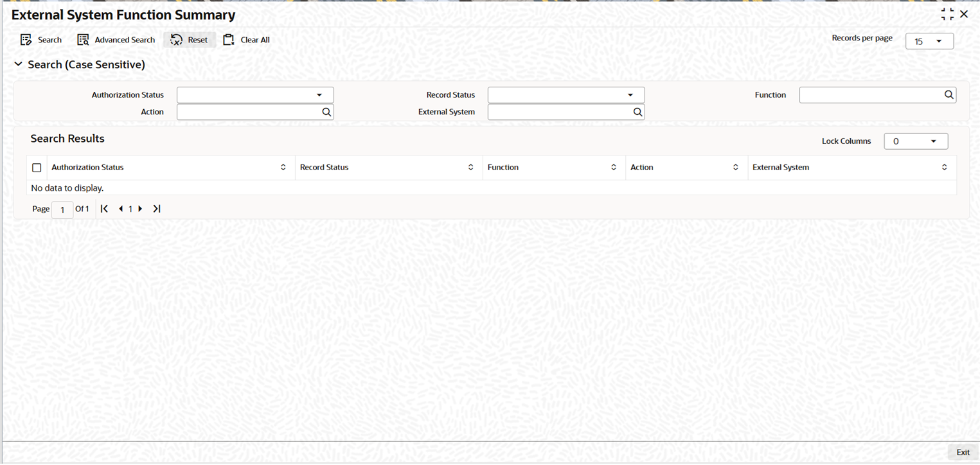This screenshot has height=465, width=980.
Task: Tick the select-all checkbox in results header
Action: tap(37, 168)
